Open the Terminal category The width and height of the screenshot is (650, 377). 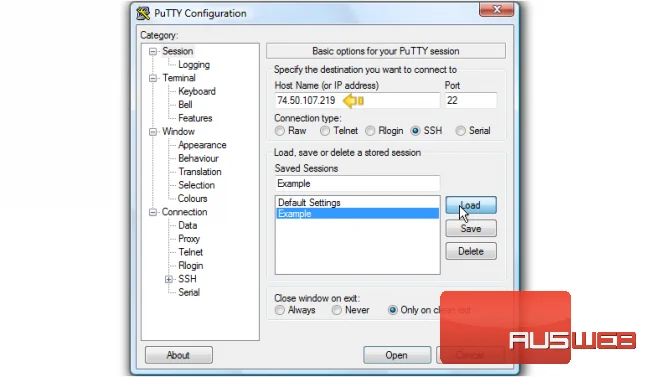[x=179, y=78]
